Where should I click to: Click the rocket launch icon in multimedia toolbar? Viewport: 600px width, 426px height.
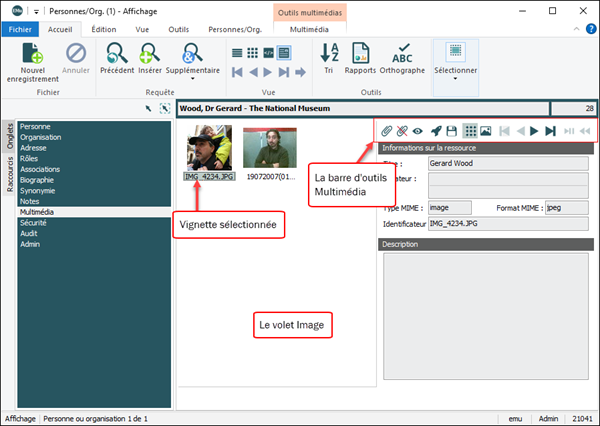[437, 131]
